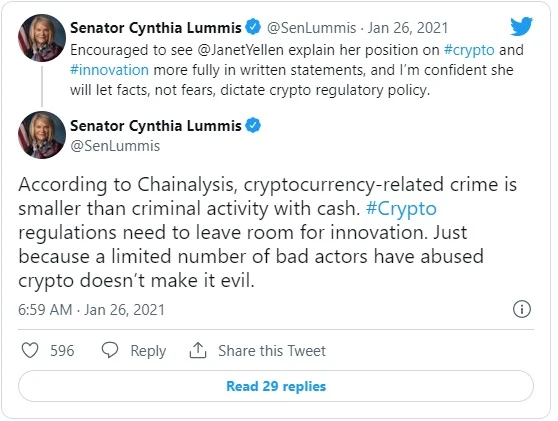Screen dimensions: 558x421
Task: Open the @SenLummis handle under second name
Action: pos(115,146)
